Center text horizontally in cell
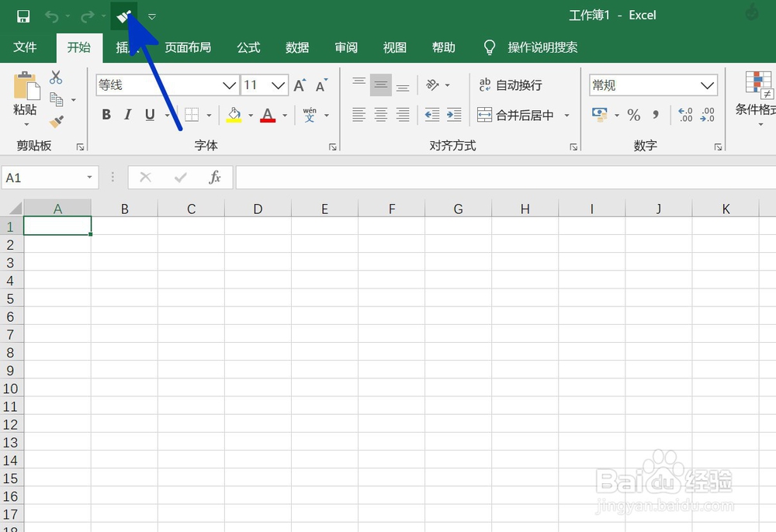The height and width of the screenshot is (532, 776). (x=380, y=115)
